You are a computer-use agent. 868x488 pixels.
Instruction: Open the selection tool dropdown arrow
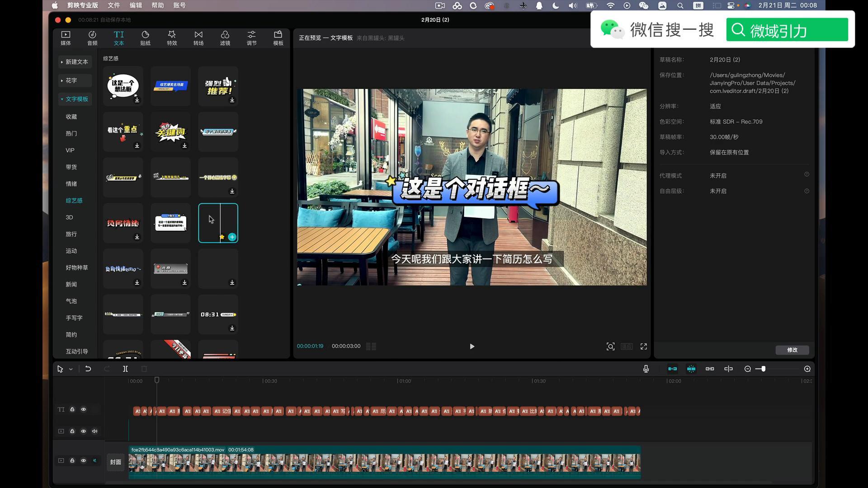pos(71,369)
